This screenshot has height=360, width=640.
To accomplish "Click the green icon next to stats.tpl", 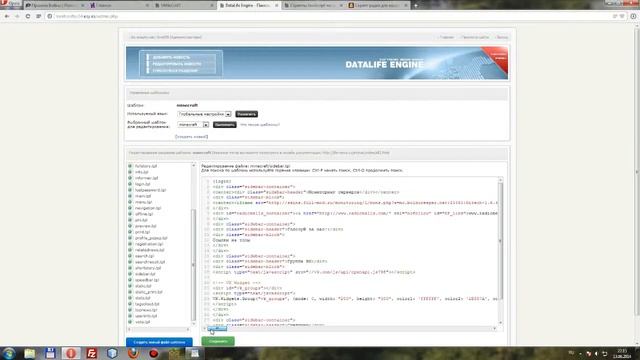I will (130, 298).
